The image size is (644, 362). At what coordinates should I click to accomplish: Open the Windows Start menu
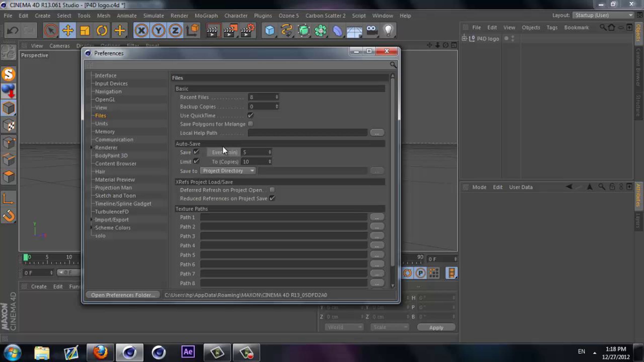tap(12, 353)
